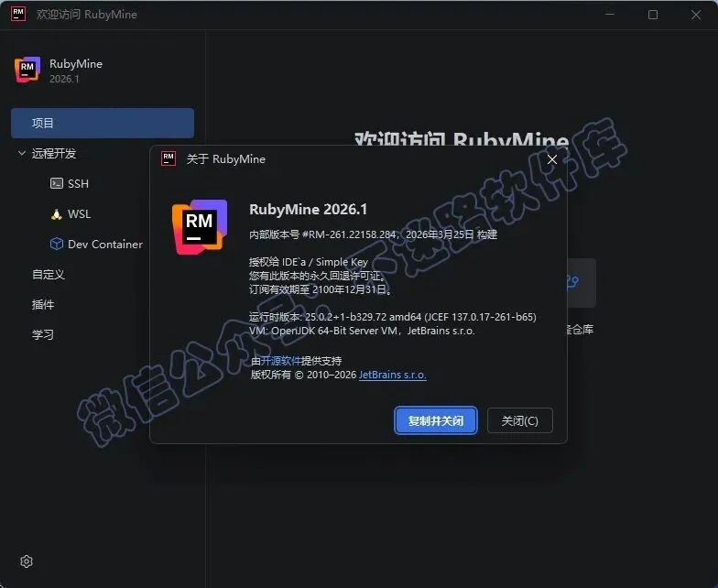Viewport: 718px width, 588px height.
Task: Click the RubyMine logo in sidebar header
Action: click(x=27, y=70)
